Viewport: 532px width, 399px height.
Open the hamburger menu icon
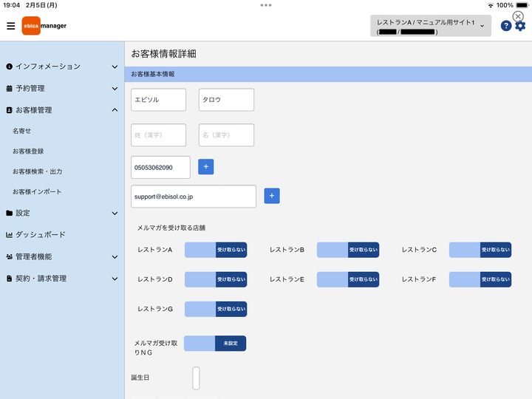[x=11, y=26]
